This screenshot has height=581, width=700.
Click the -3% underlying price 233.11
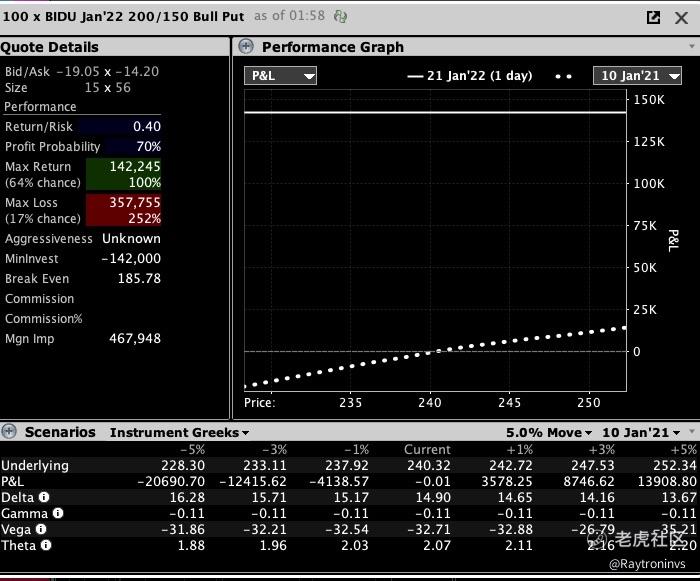coord(265,466)
